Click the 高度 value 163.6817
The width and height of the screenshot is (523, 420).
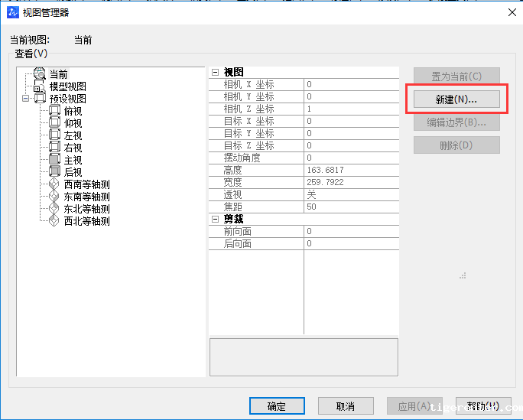[350, 170]
